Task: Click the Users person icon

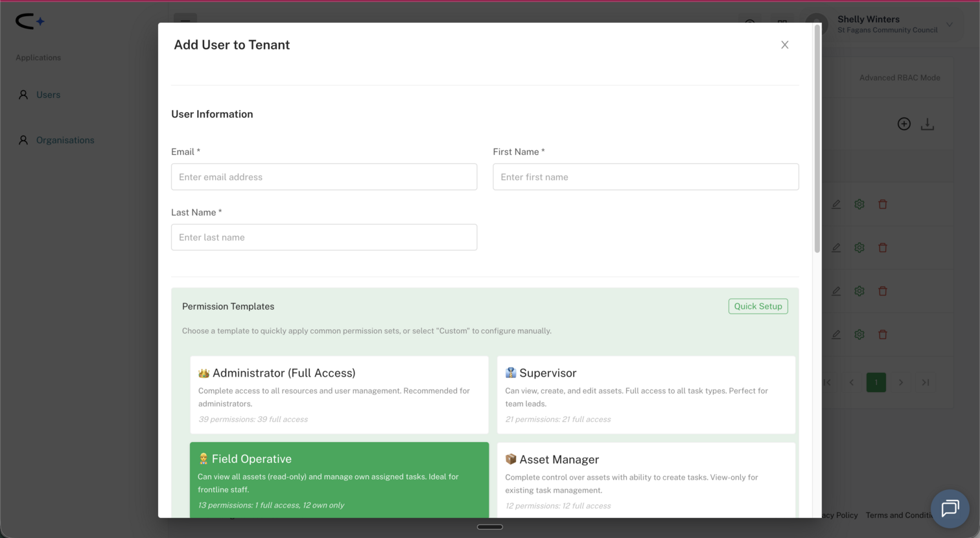Action: click(x=23, y=95)
